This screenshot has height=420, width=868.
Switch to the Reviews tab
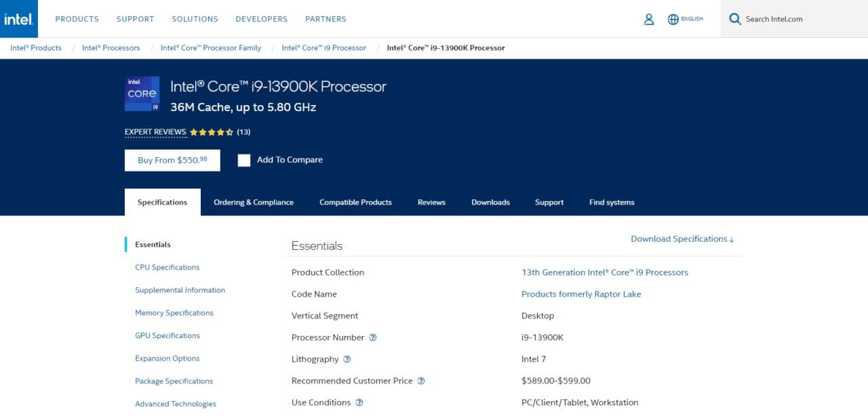[x=431, y=203]
